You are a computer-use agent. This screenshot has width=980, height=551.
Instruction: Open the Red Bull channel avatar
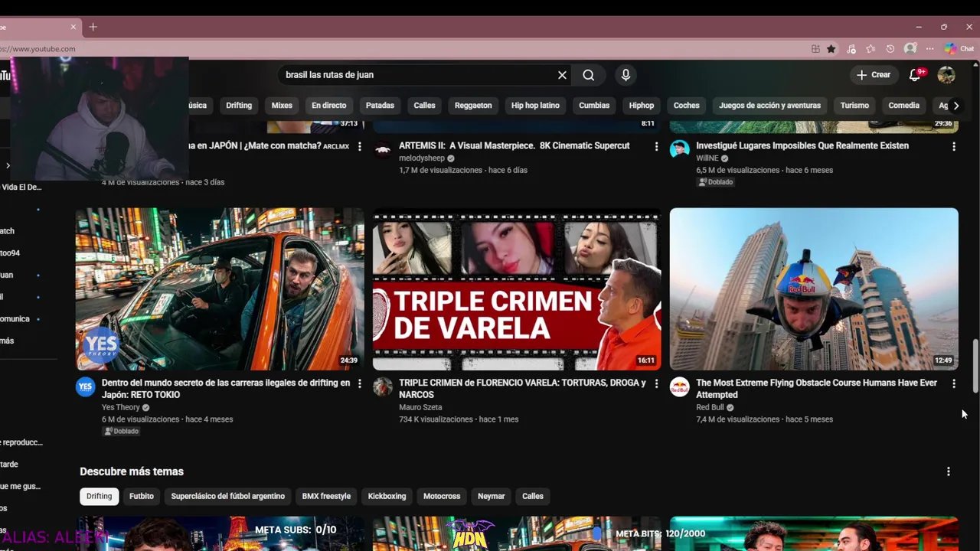[680, 386]
